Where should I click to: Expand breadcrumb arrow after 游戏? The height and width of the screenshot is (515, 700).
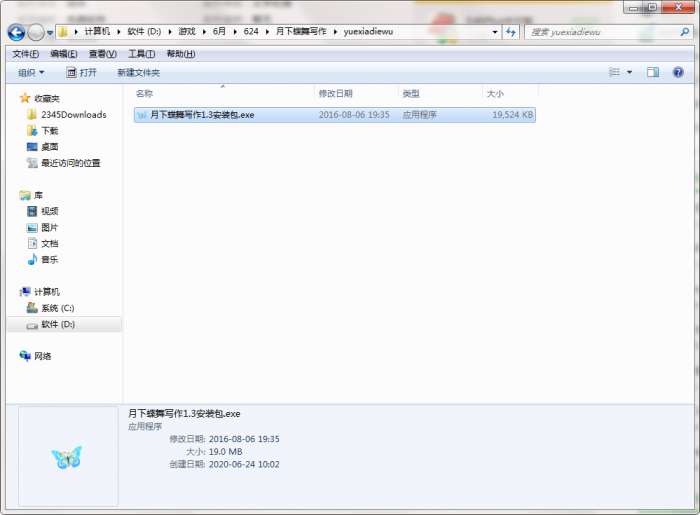point(204,32)
